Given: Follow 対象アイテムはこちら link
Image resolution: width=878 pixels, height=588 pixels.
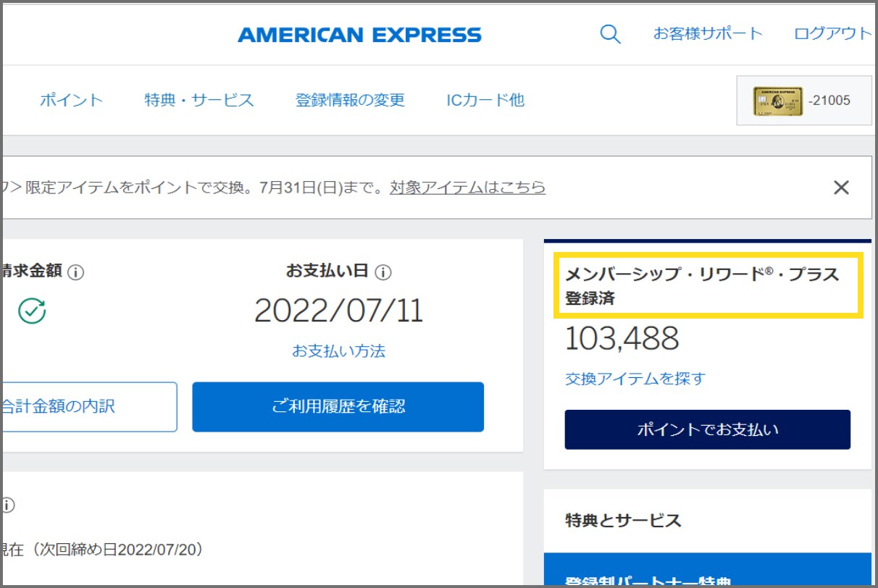Looking at the screenshot, I should tap(467, 188).
